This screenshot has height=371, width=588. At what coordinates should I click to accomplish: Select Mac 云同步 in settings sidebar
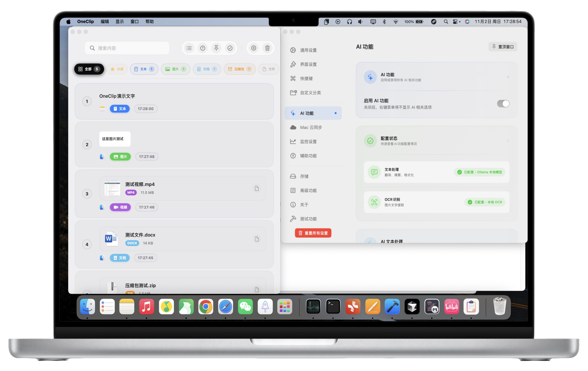tap(310, 127)
